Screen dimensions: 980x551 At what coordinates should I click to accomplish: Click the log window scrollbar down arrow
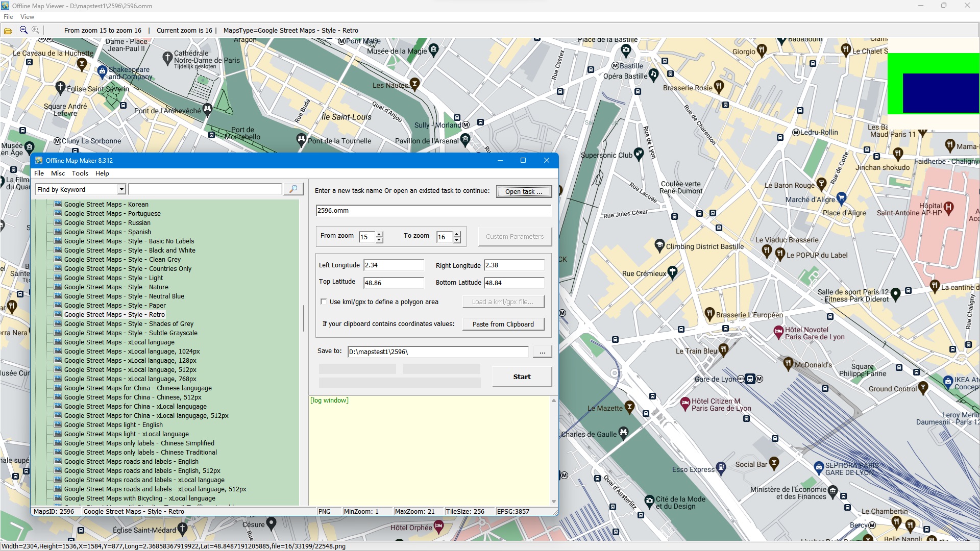click(554, 502)
